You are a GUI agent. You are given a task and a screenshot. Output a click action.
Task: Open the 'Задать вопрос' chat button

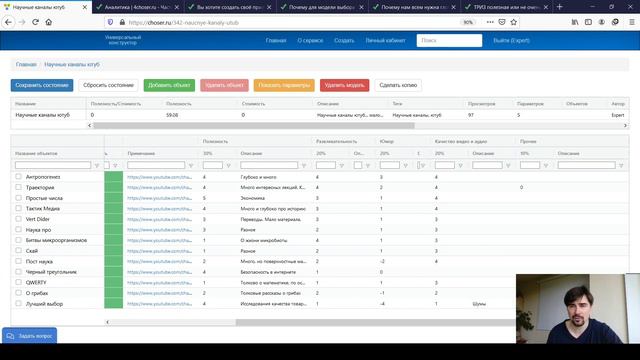[x=30, y=336]
